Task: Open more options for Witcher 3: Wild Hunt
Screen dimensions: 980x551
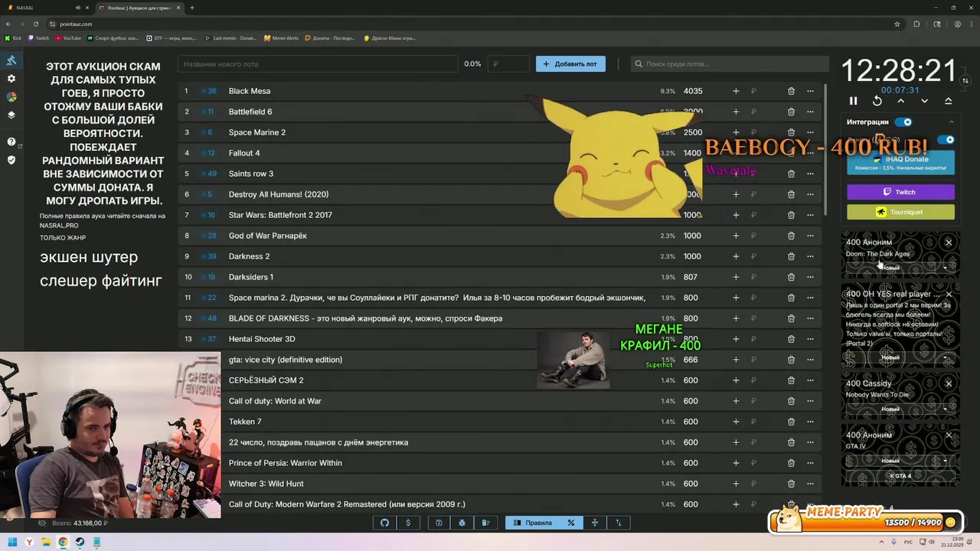Action: 810,484
